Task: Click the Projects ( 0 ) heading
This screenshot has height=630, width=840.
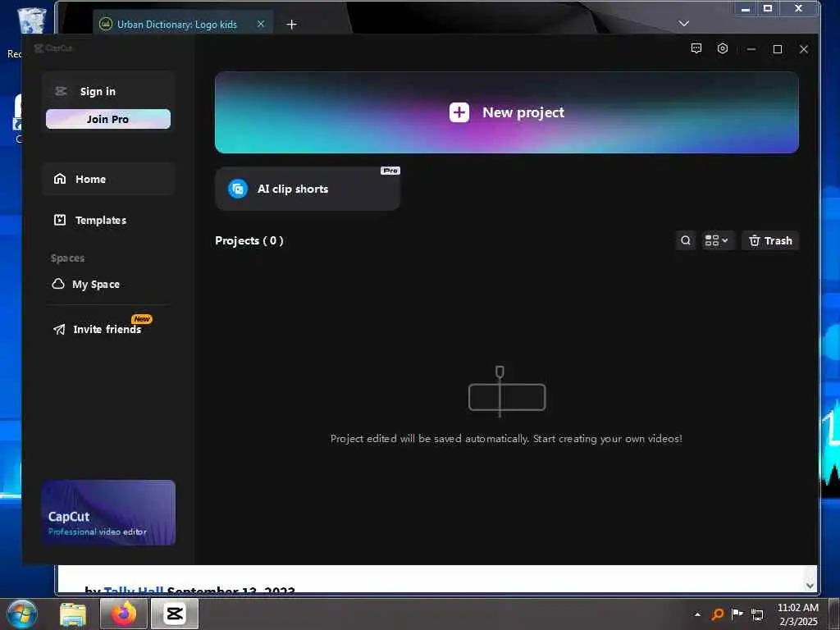Action: (249, 240)
